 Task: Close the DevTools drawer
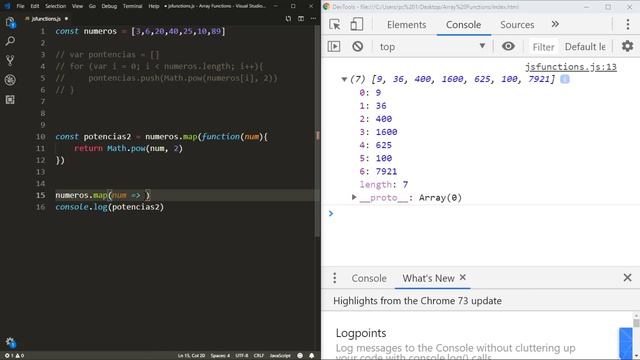(627, 278)
